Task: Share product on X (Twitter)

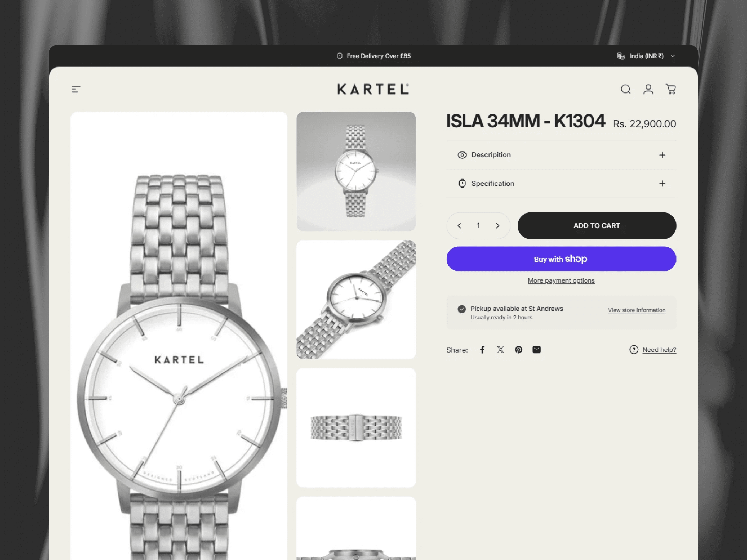Action: click(x=501, y=350)
